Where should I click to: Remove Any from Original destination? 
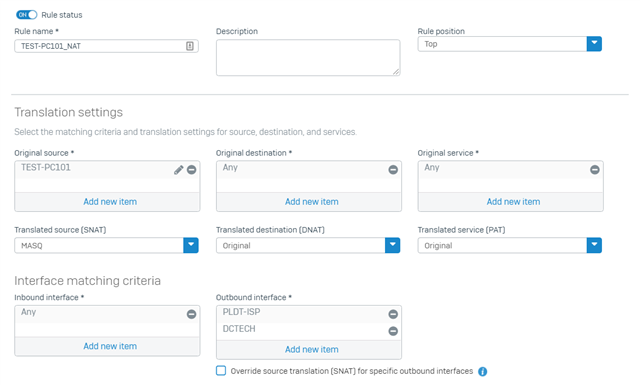[393, 170]
